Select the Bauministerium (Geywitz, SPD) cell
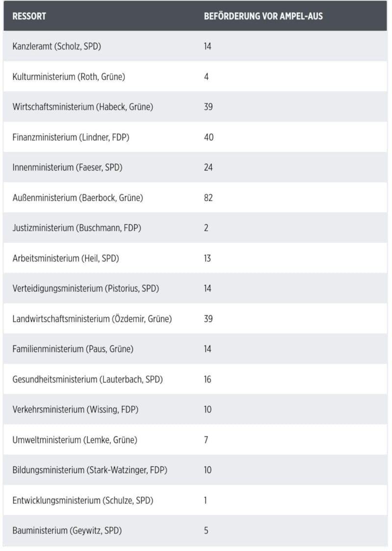Screen dimensions: 392x551 point(67,530)
